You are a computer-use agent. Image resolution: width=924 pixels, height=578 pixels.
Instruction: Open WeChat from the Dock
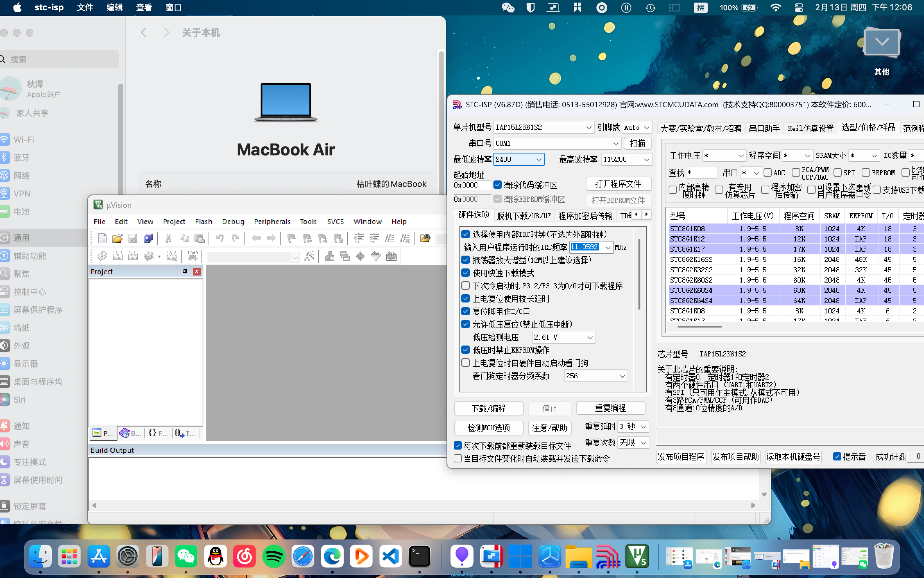coord(186,556)
